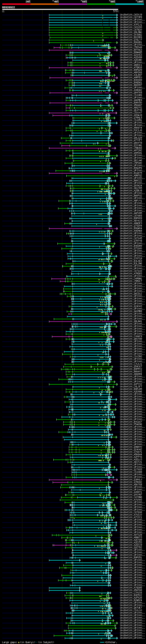
Task: Select hit label UniRef100_Q93424
Action: pyautogui.click(x=131, y=186)
